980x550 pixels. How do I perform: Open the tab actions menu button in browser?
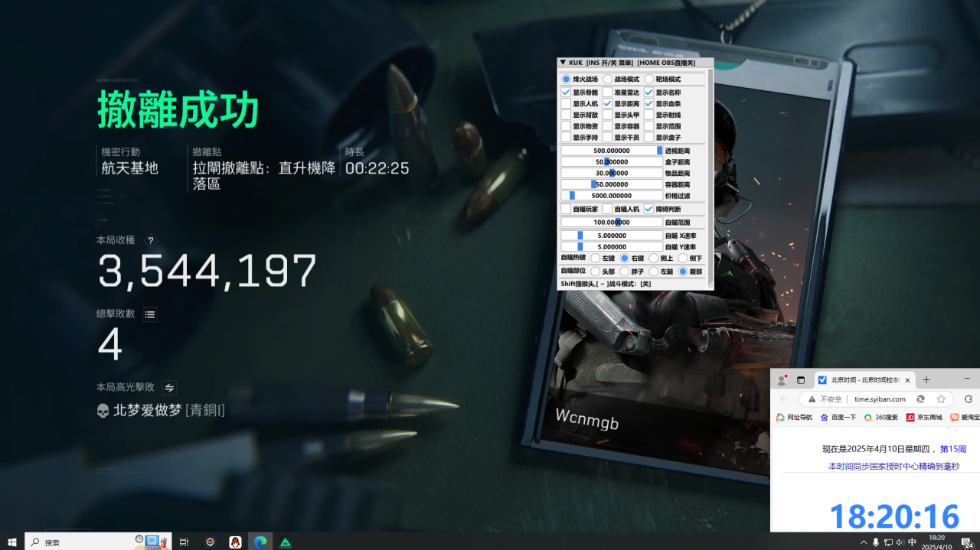[801, 380]
